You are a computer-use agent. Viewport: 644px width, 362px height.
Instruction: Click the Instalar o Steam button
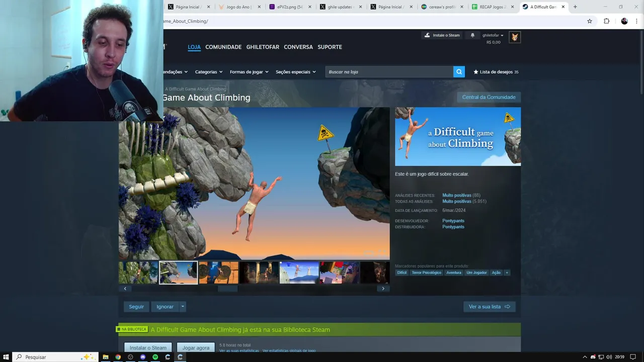[x=148, y=347]
